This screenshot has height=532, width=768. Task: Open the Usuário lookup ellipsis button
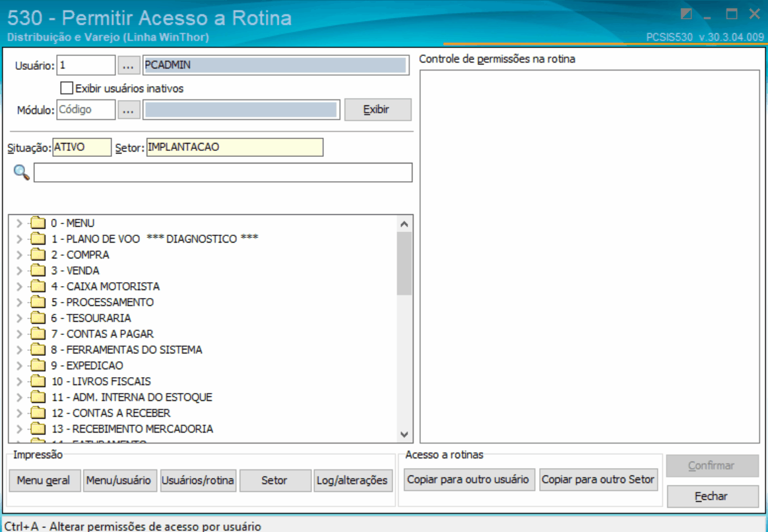point(129,65)
